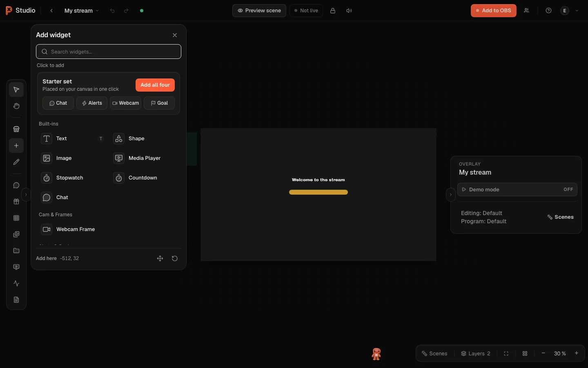
Task: Open the account menu chevron
Action: (577, 11)
